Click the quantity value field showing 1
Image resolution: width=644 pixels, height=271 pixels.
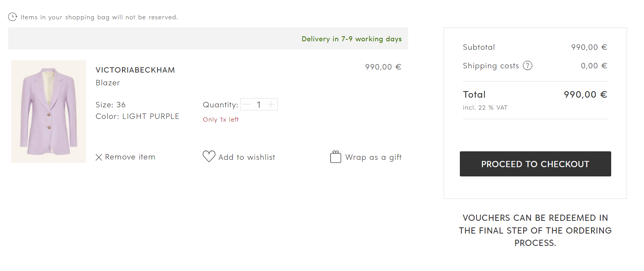click(259, 105)
